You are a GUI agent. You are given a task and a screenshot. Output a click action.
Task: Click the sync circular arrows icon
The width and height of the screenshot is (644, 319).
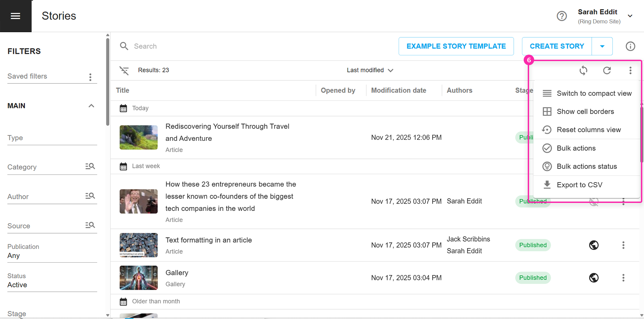[x=583, y=70]
